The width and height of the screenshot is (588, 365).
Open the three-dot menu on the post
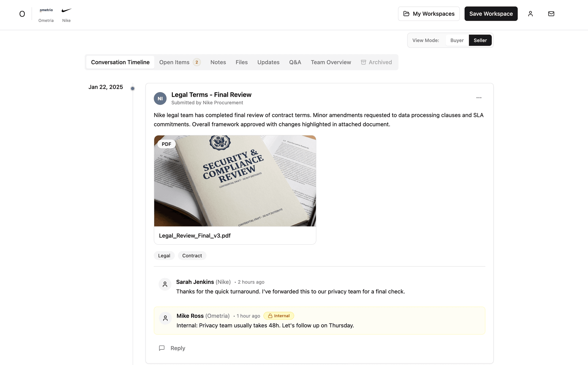point(479,98)
